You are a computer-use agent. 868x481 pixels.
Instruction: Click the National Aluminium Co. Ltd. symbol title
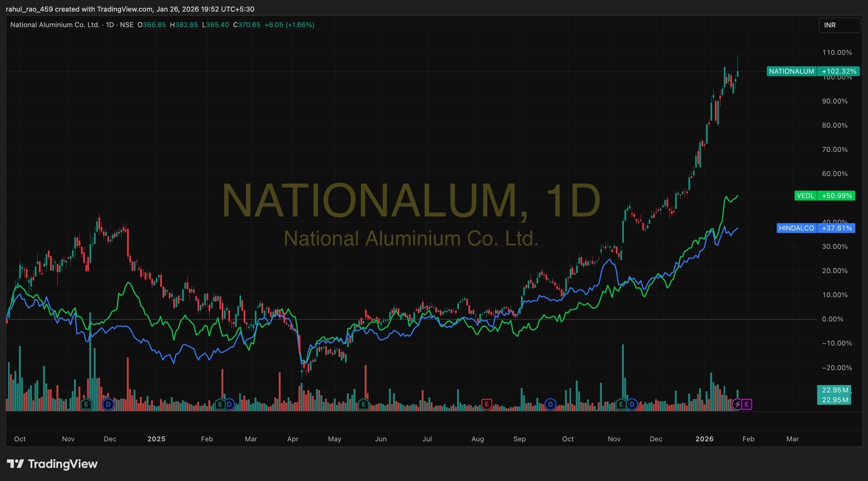click(55, 25)
